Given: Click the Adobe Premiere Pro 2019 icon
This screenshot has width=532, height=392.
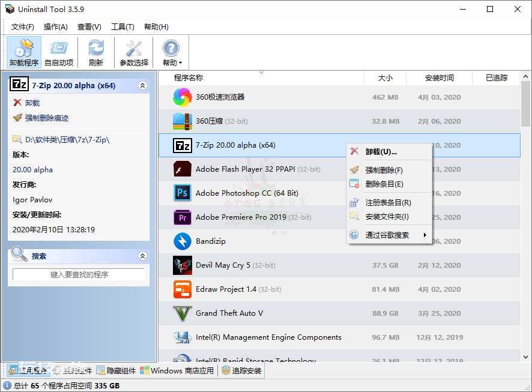Looking at the screenshot, I should (182, 217).
